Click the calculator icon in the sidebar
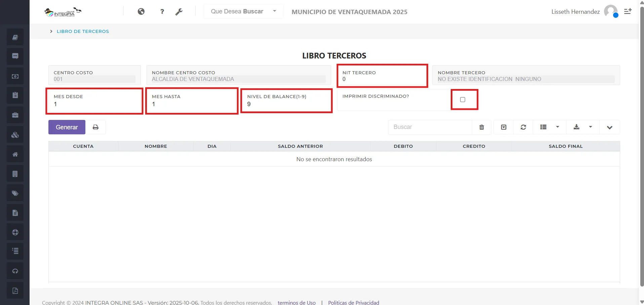This screenshot has height=305, width=644. pyautogui.click(x=15, y=173)
